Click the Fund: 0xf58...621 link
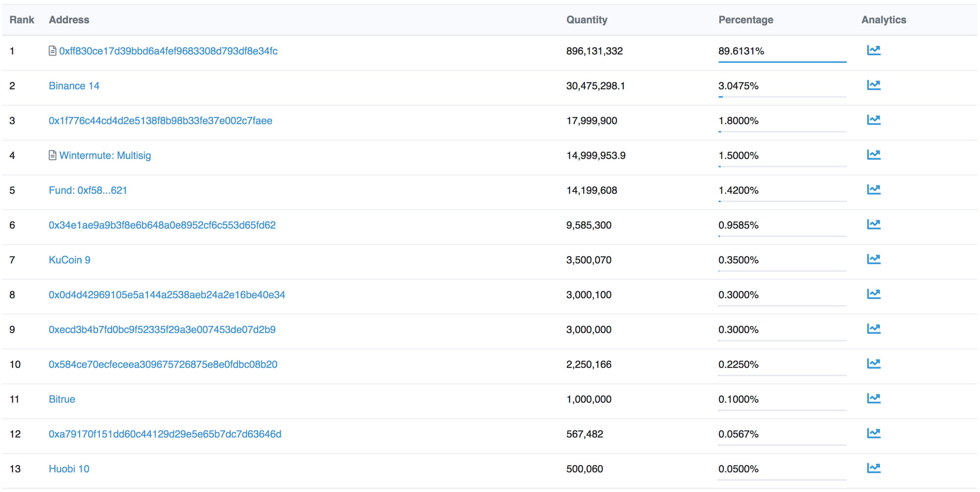Viewport: 980px width, 492px height. 88,190
